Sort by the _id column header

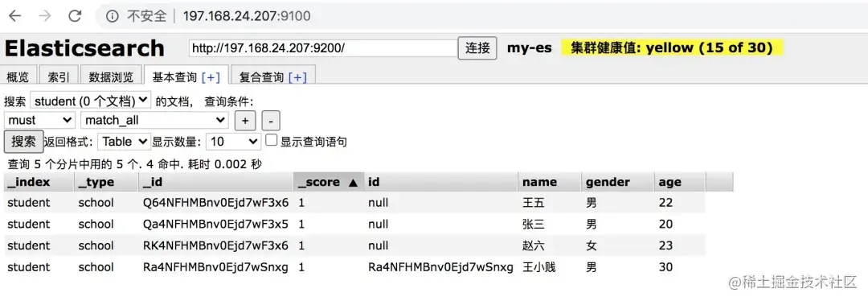coord(216,182)
